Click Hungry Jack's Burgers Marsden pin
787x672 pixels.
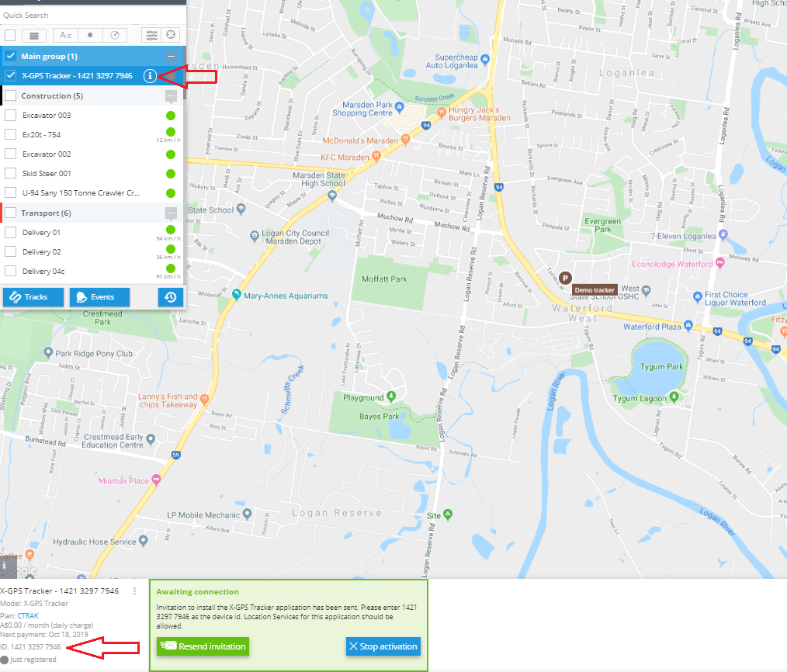[x=442, y=112]
